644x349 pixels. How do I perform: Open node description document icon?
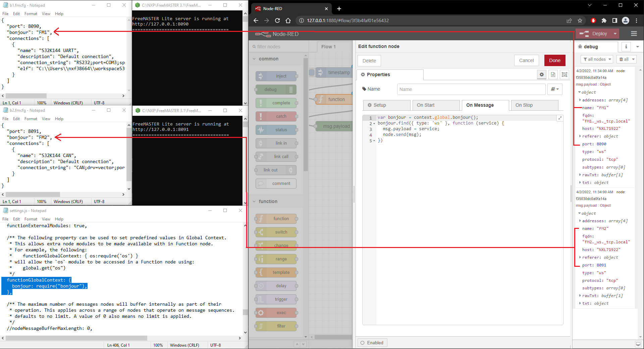click(553, 74)
